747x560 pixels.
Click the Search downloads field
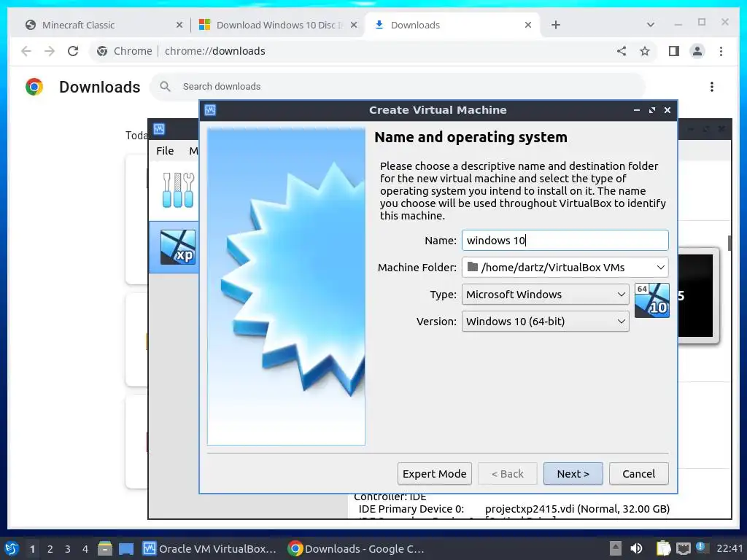(x=398, y=87)
